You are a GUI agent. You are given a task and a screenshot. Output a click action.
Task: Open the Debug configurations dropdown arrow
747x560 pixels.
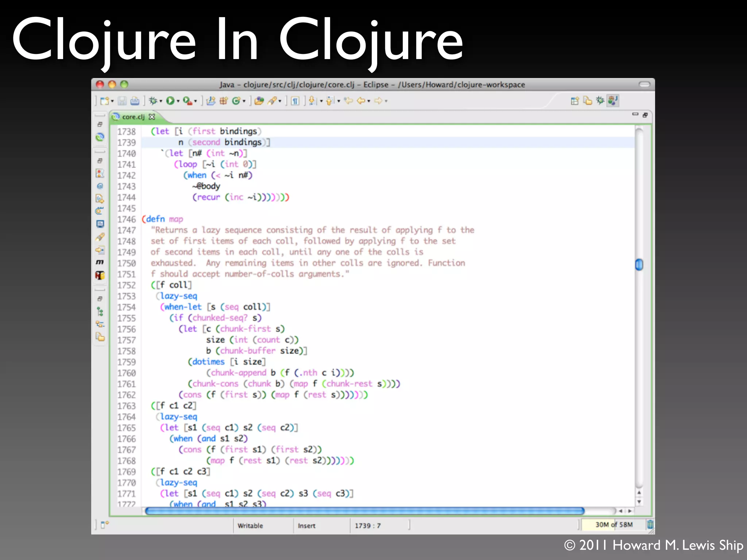(x=160, y=101)
